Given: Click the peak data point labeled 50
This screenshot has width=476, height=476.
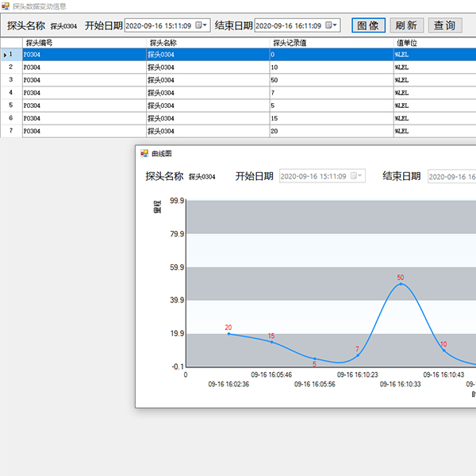Looking at the screenshot, I should [401, 284].
